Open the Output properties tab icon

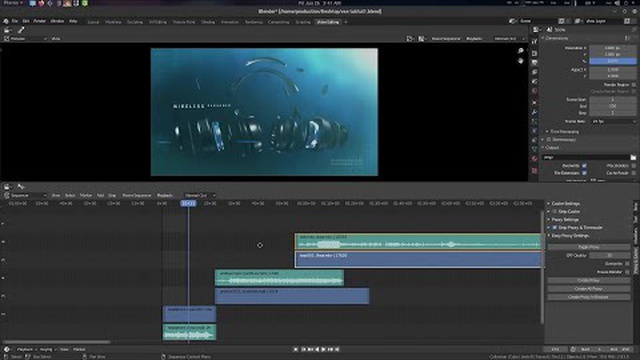(534, 62)
